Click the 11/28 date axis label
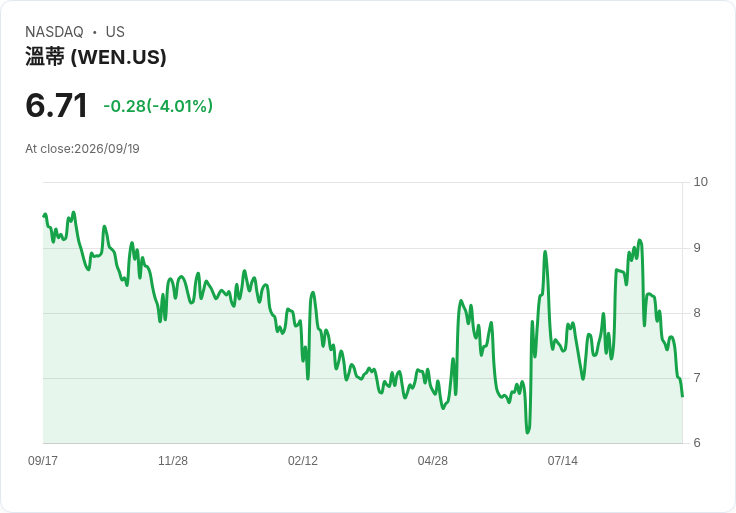Viewport: 736px width, 513px height. (173, 461)
